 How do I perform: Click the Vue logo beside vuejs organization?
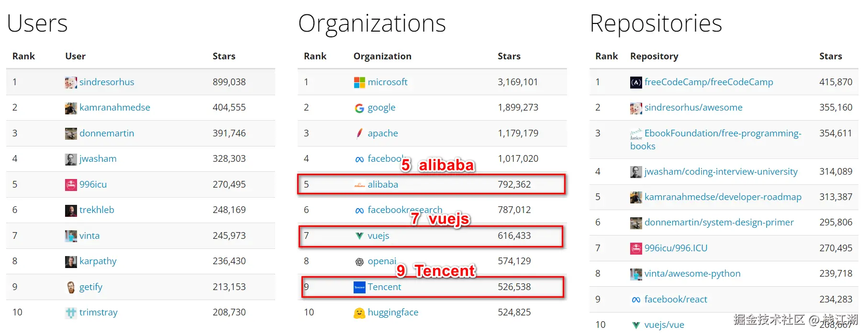359,235
